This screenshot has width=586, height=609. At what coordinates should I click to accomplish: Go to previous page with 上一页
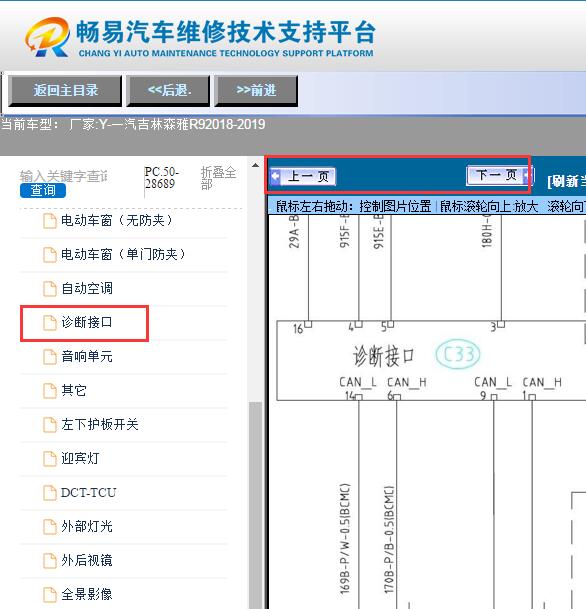tap(303, 177)
